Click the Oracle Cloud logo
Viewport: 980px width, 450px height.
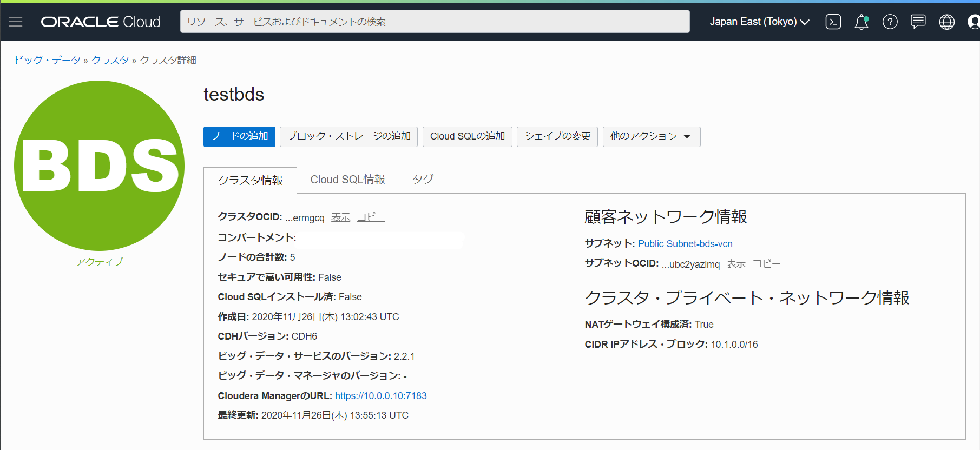tap(101, 22)
